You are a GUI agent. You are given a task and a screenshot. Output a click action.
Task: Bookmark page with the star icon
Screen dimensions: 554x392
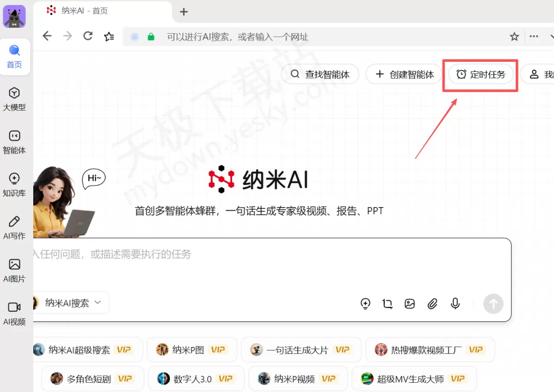coord(514,36)
